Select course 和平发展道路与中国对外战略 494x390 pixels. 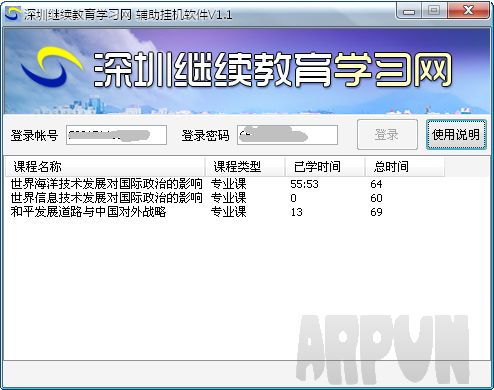tap(88, 212)
